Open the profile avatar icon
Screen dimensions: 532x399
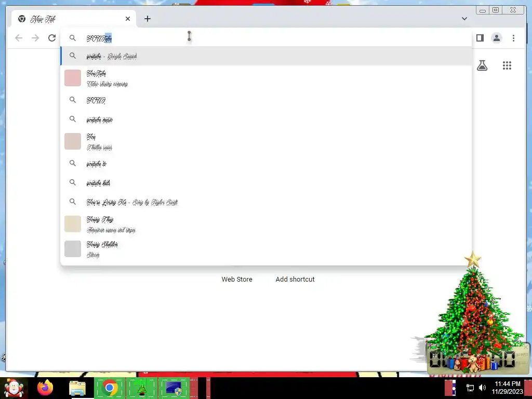click(496, 38)
